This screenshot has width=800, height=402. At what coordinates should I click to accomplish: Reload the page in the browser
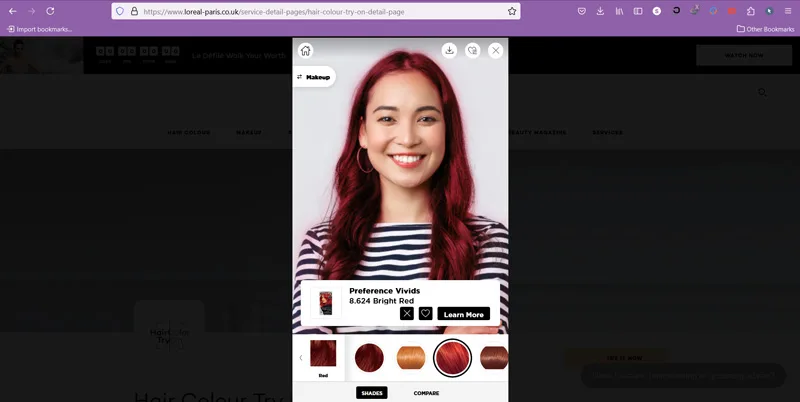click(x=50, y=11)
